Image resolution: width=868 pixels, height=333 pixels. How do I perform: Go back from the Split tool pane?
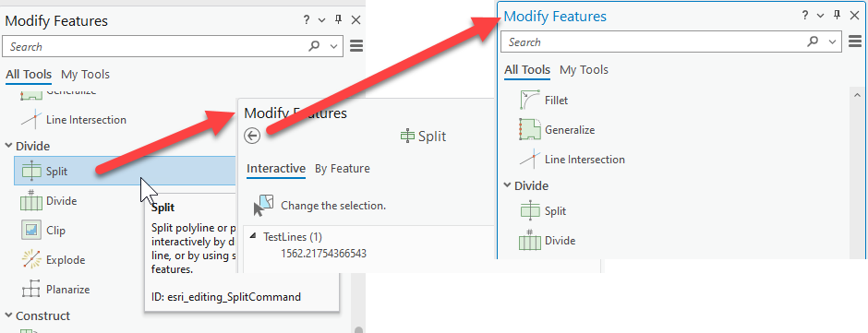(x=252, y=136)
